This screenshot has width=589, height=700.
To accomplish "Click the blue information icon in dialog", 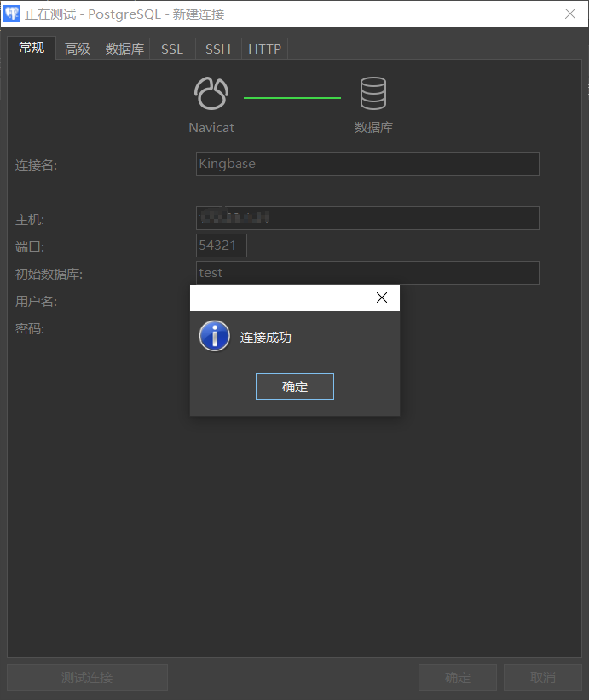I will [215, 336].
